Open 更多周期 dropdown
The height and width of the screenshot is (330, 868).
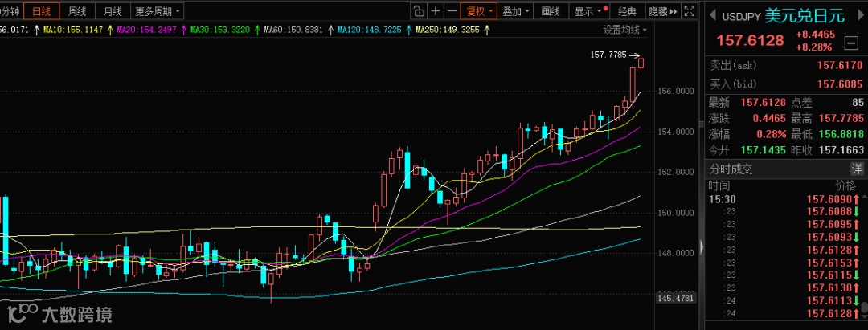[158, 11]
